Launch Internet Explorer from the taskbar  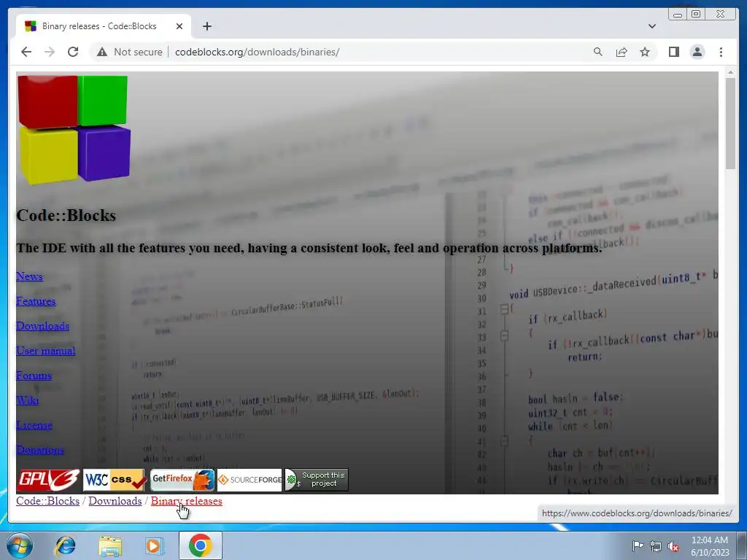(65, 545)
